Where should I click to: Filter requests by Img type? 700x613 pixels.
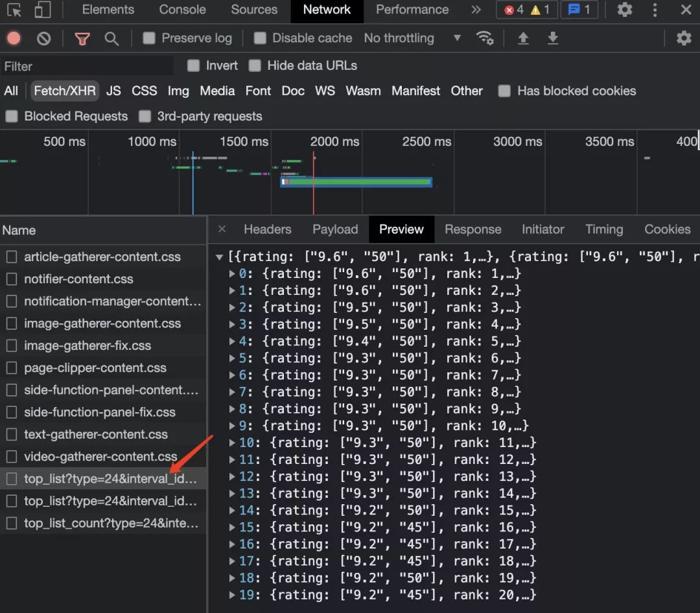(178, 91)
